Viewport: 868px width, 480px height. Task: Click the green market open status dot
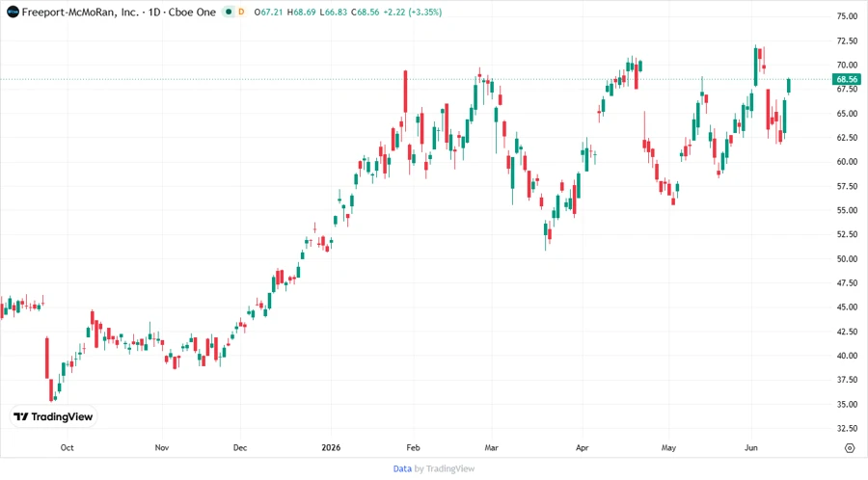[x=229, y=13]
